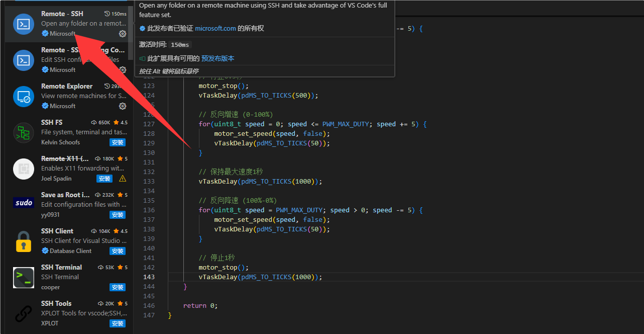Click the comment '反向降速 (100%-0%)'

pos(238,200)
